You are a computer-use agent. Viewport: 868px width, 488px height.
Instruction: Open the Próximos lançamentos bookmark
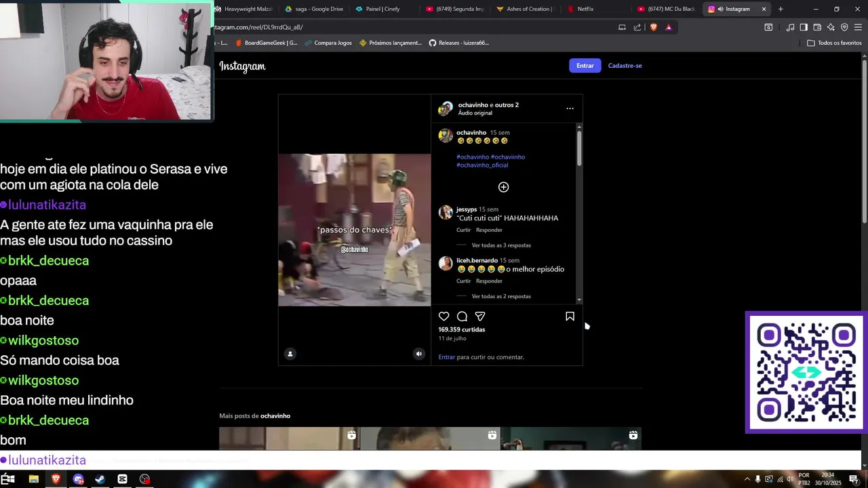point(390,43)
